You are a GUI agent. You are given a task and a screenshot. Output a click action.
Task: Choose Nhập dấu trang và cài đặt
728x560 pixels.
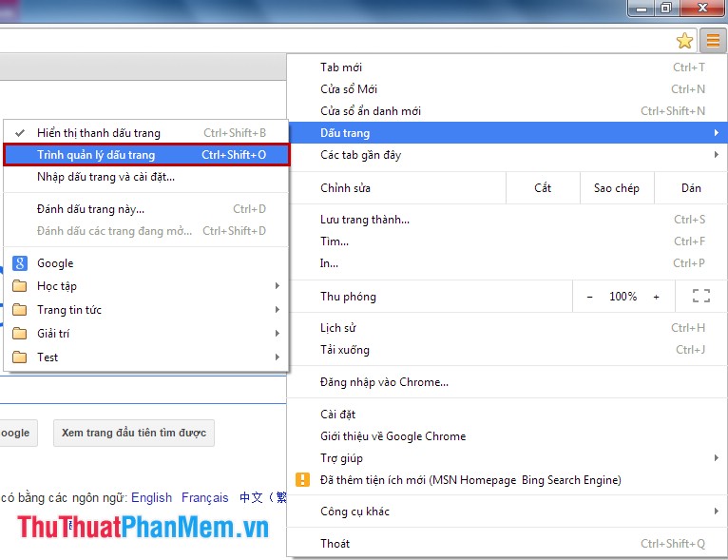point(146,177)
